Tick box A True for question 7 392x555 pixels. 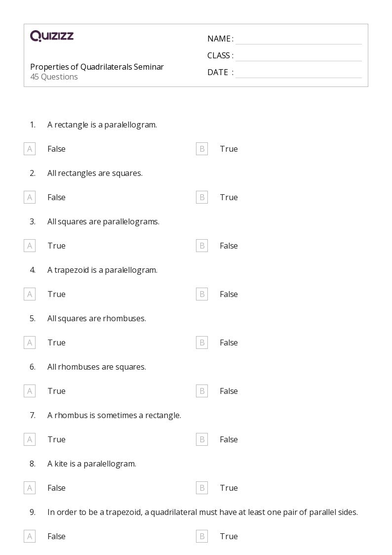(30, 439)
